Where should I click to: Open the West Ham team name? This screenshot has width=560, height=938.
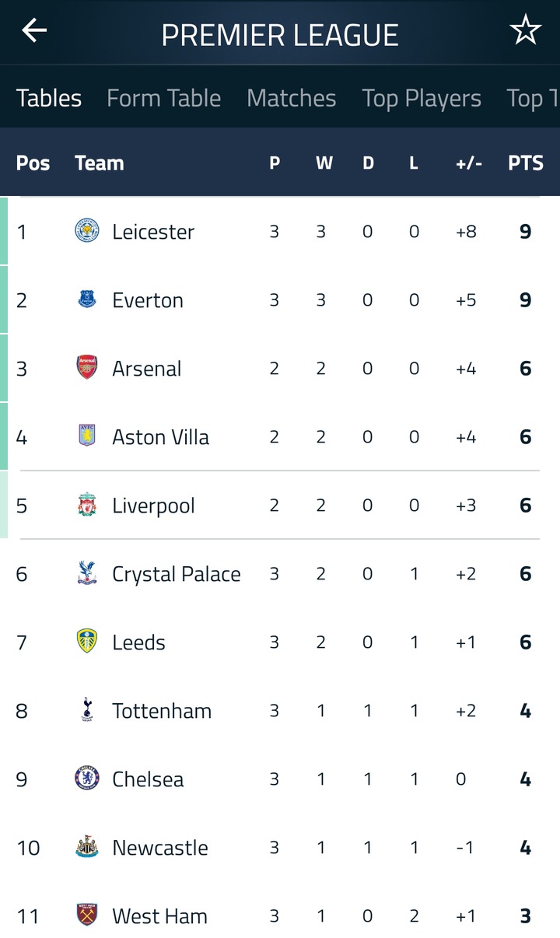[x=159, y=916]
